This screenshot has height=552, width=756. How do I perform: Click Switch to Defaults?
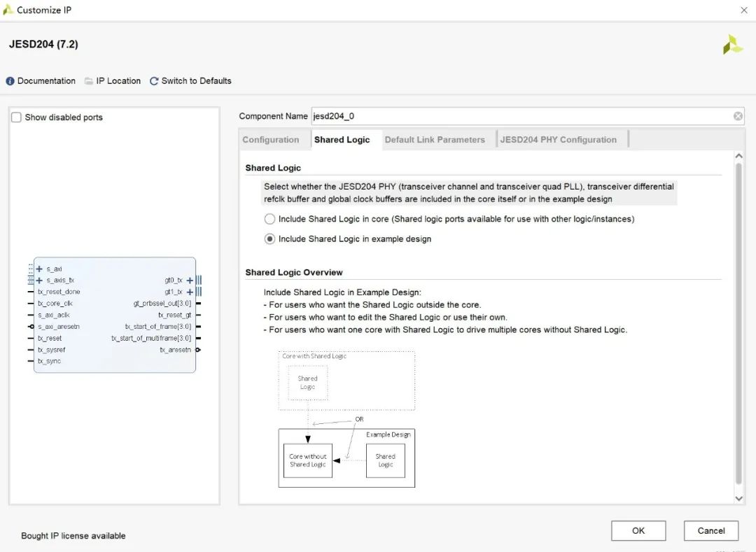click(196, 81)
